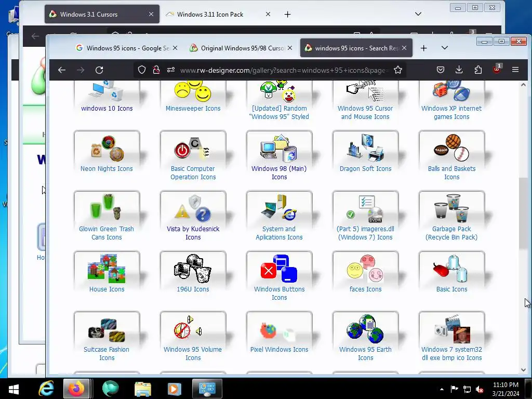Open the Dragon Soft Icons thumbnail
532x399 pixels.
(366, 148)
